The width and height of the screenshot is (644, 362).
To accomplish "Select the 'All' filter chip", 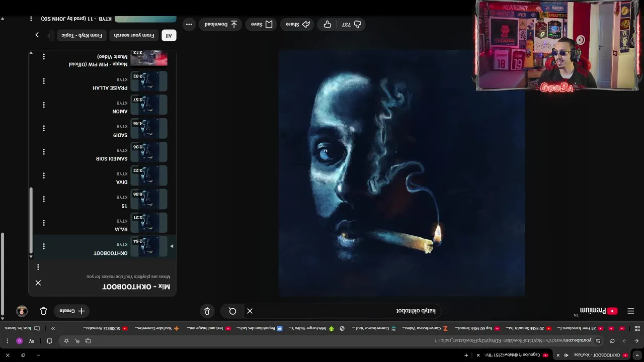I will point(169,35).
